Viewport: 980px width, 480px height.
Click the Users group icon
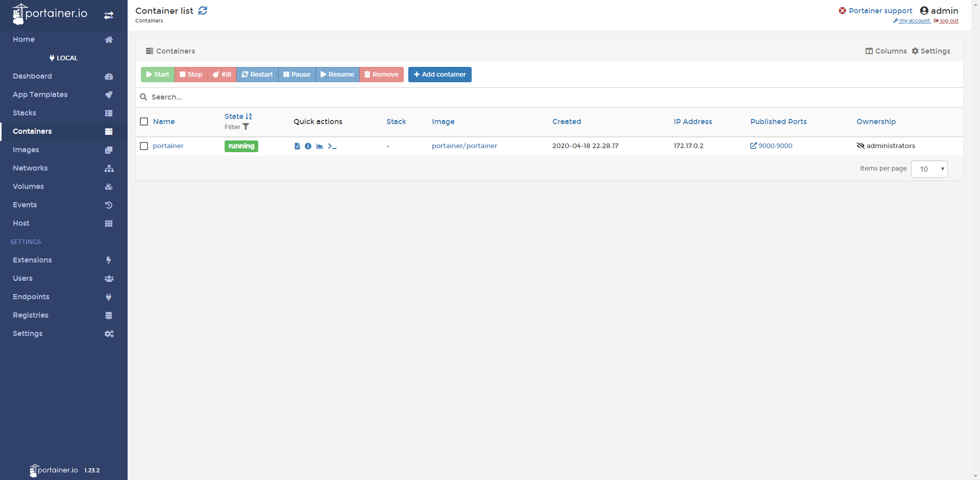coord(109,278)
